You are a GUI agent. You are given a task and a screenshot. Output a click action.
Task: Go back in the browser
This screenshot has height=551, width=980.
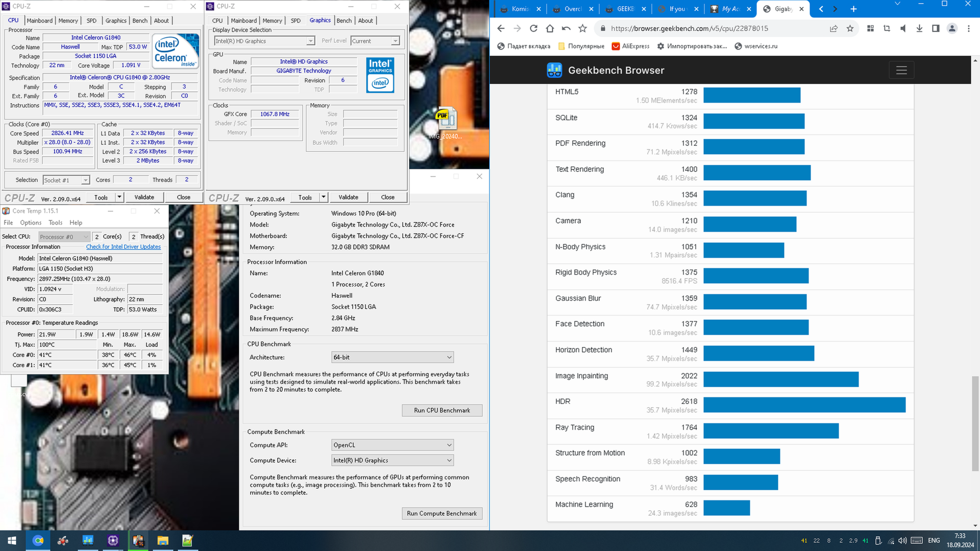tap(501, 29)
